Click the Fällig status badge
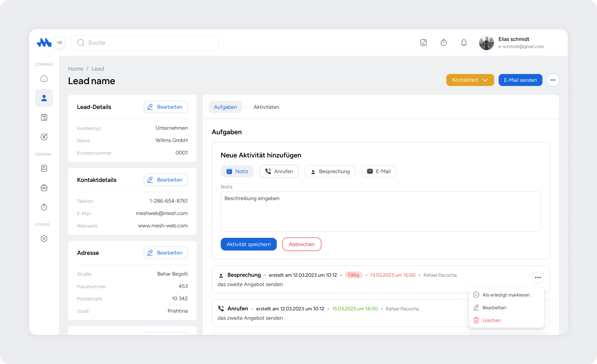Screen dimensions: 597x364 (x=353, y=275)
